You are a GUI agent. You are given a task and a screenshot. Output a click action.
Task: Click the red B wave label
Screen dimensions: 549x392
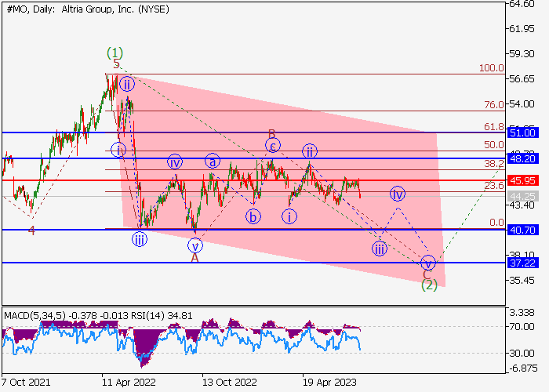(x=272, y=134)
